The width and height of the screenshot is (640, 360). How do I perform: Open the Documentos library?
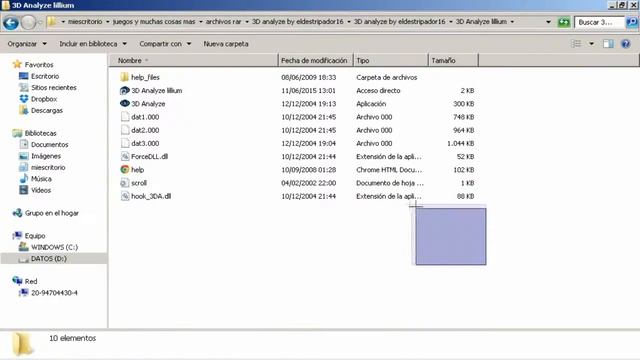tap(49, 145)
